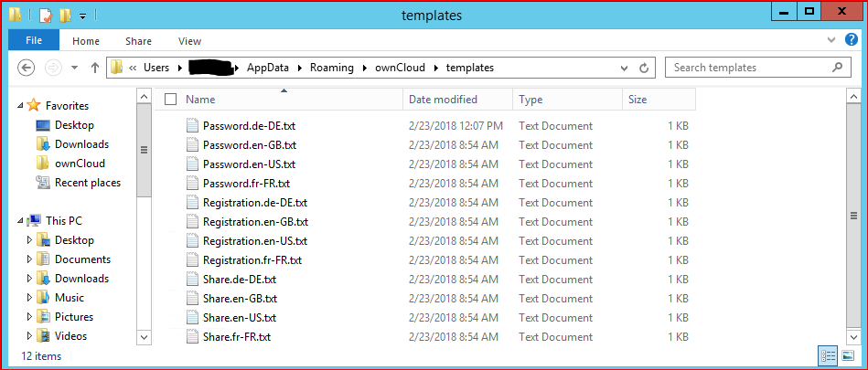Go forward with the Forward arrow button
Image resolution: width=868 pixels, height=370 pixels.
click(53, 68)
